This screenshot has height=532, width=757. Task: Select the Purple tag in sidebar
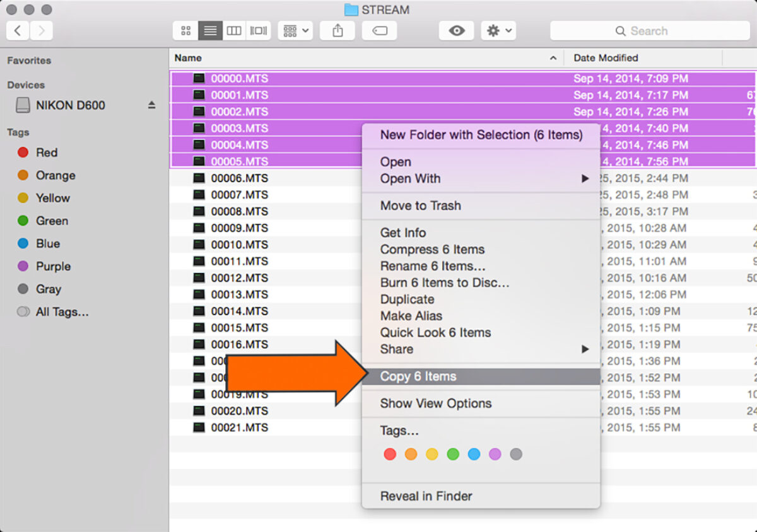click(x=53, y=266)
